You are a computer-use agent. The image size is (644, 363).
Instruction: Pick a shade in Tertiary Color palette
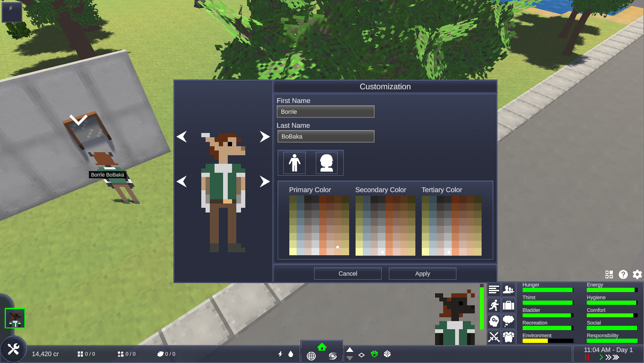click(452, 226)
